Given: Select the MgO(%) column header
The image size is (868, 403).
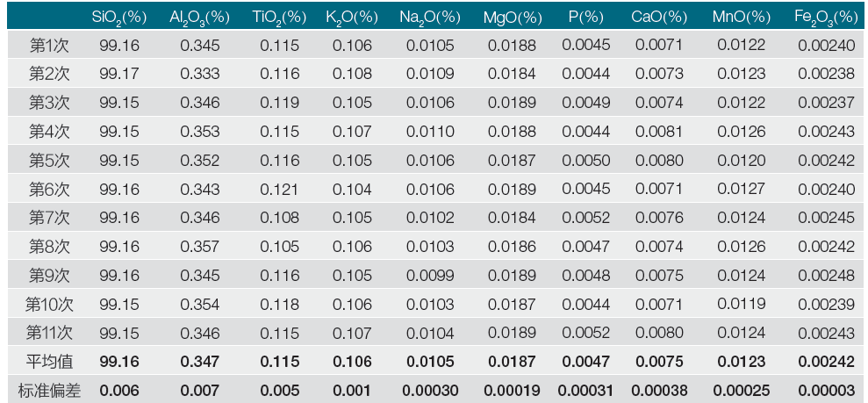Looking at the screenshot, I should pyautogui.click(x=512, y=18).
